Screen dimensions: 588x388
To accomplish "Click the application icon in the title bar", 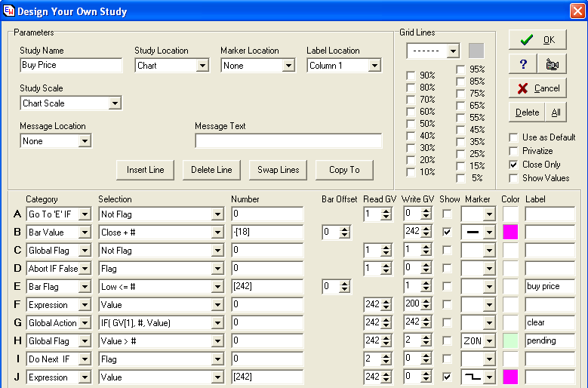I will 8,11.
